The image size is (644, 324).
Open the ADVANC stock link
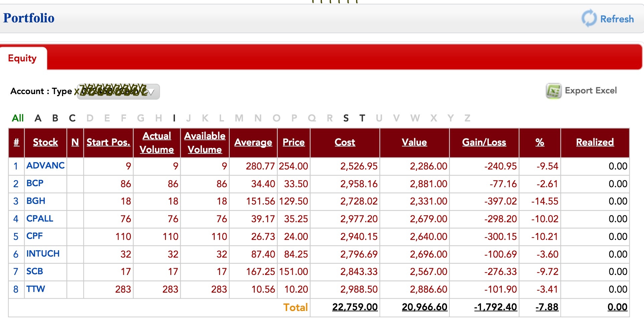pyautogui.click(x=45, y=166)
